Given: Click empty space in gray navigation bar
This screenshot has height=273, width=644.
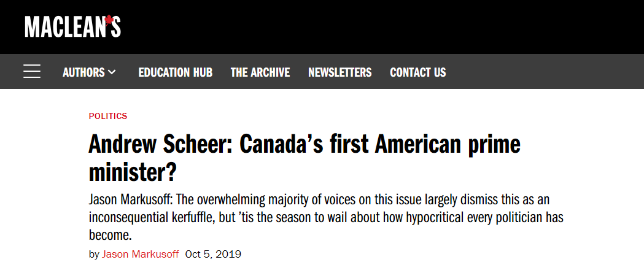Looking at the screenshot, I should [x=540, y=72].
